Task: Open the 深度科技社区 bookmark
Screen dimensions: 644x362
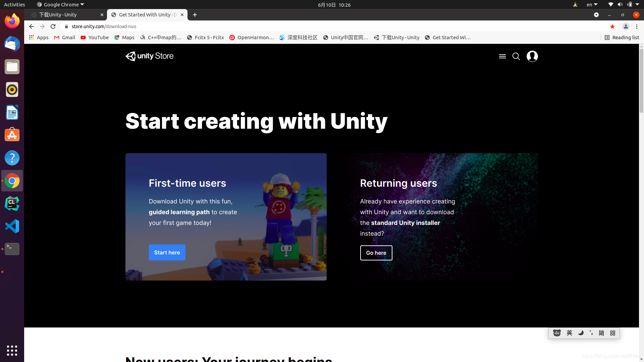Action: click(x=299, y=38)
